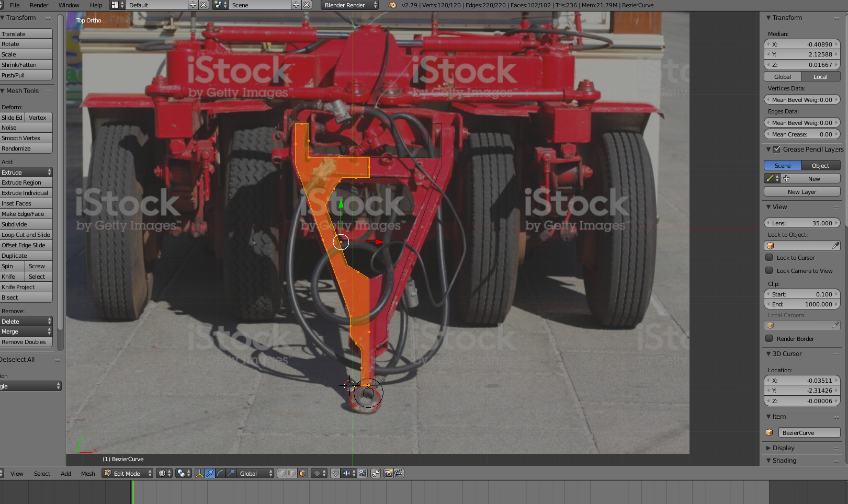Screen dimensions: 848x504
Task: Open the Mesh menu in viewport header
Action: (x=88, y=473)
